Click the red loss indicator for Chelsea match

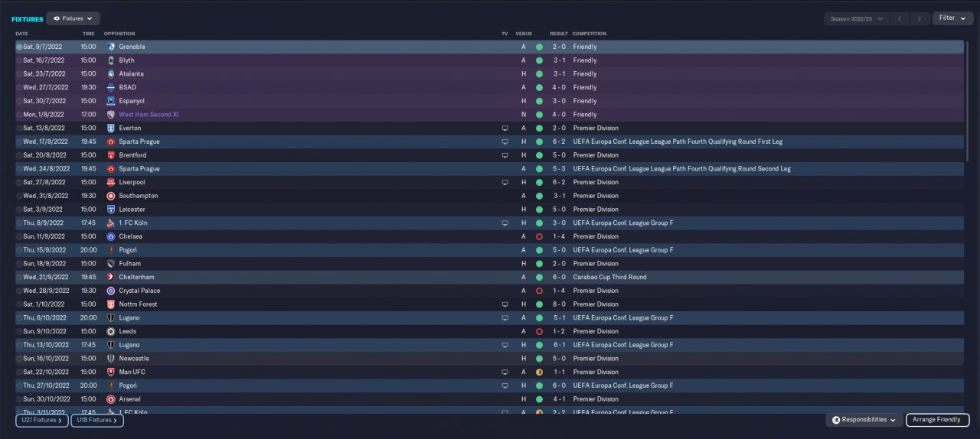click(539, 236)
